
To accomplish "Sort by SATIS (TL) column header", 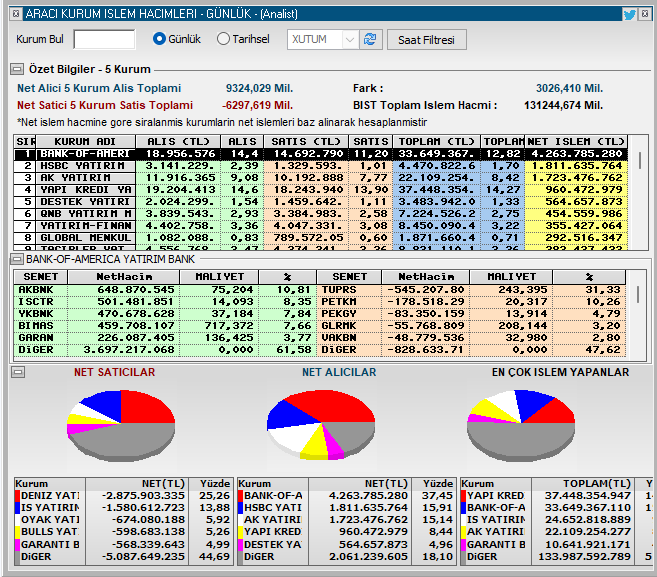I will tap(307, 141).
